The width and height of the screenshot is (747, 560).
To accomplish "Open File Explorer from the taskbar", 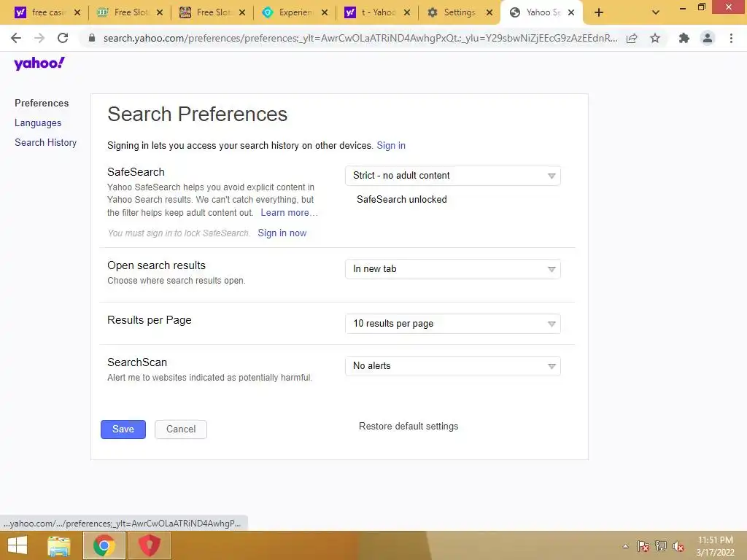I will point(59,545).
